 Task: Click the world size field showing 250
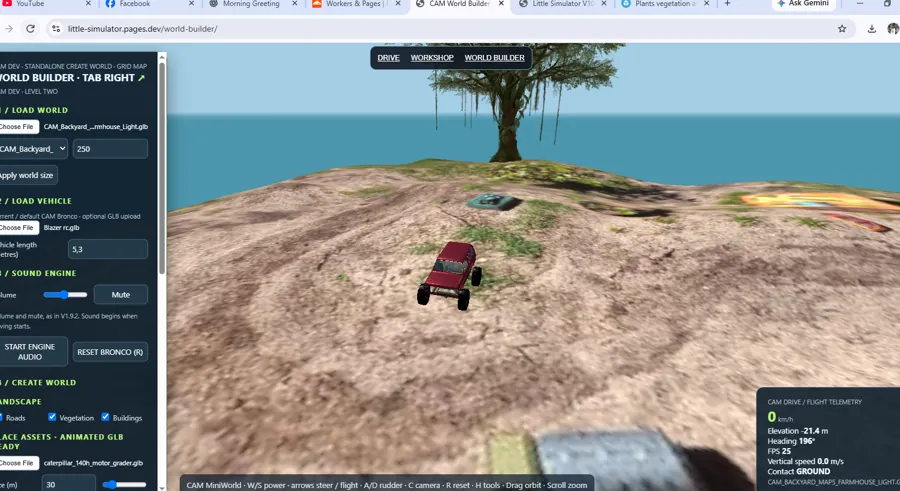pyautogui.click(x=110, y=149)
